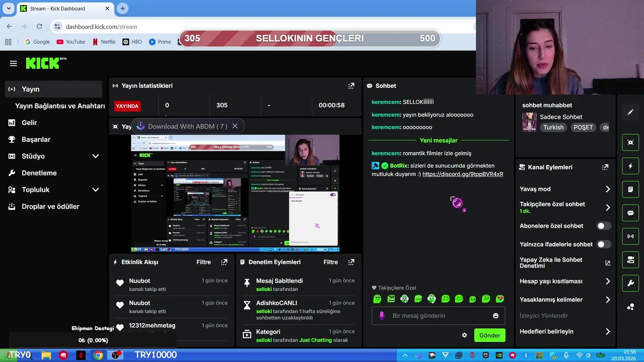
Task: Reload the browser page
Action: click(39, 27)
